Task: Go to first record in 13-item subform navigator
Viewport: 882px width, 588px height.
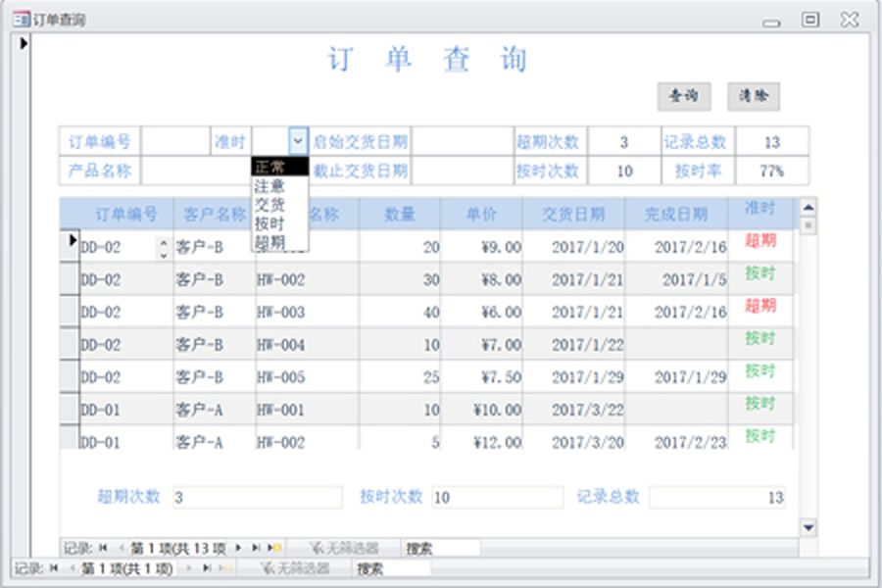Action: tap(103, 548)
